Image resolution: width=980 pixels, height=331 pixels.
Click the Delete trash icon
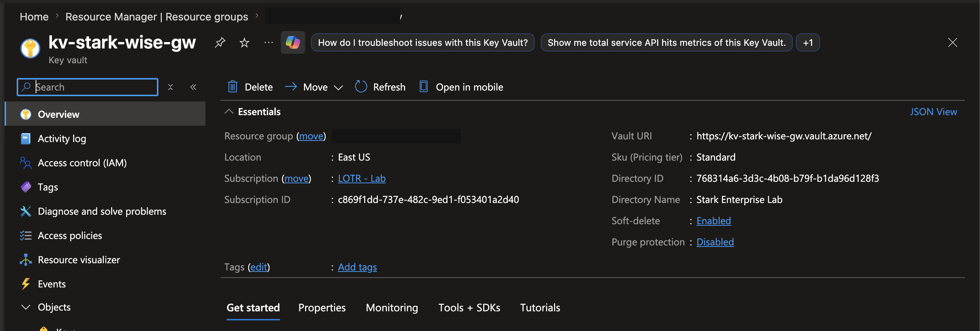(x=232, y=87)
